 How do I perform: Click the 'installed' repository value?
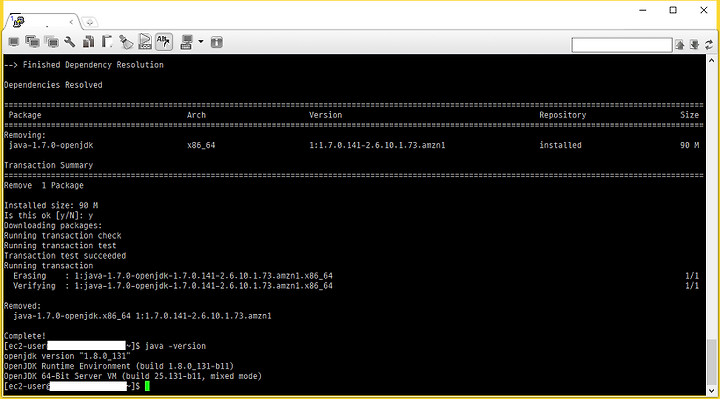pyautogui.click(x=560, y=145)
